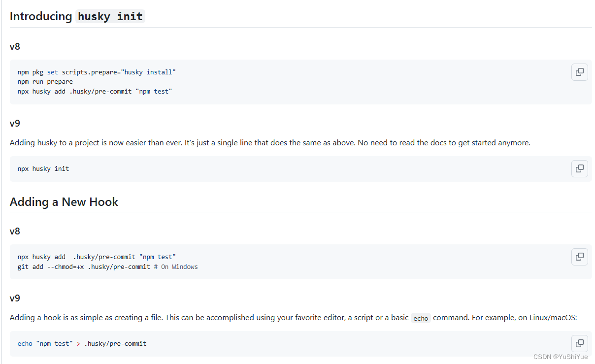Click the "npm pkg set scripts.prepare" code line
Viewport: 595px width, 364px height.
(x=97, y=72)
